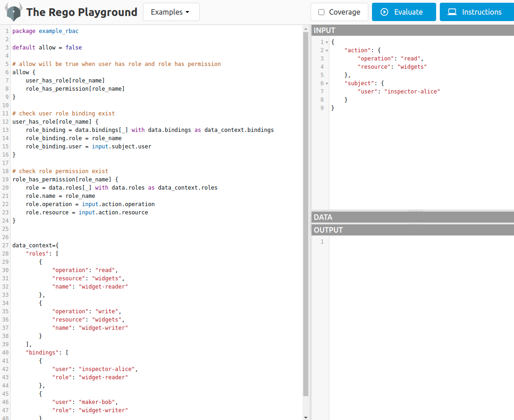Click "operation": "write" line

pyautogui.click(x=87, y=311)
